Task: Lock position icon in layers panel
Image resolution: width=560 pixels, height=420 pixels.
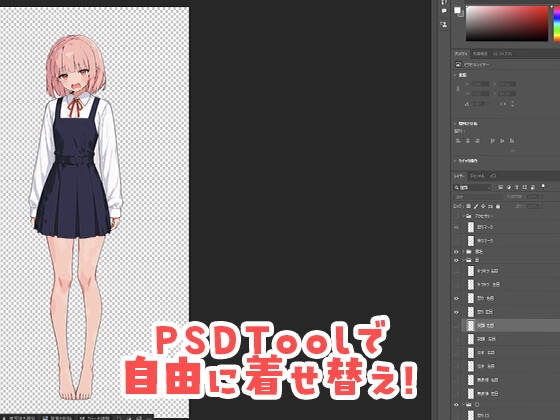Action: tap(483, 206)
